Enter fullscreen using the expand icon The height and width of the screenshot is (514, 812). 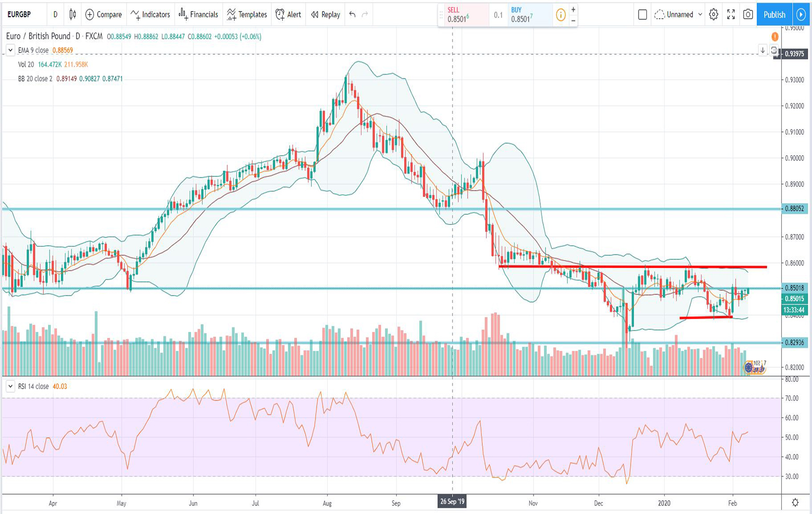pyautogui.click(x=732, y=15)
